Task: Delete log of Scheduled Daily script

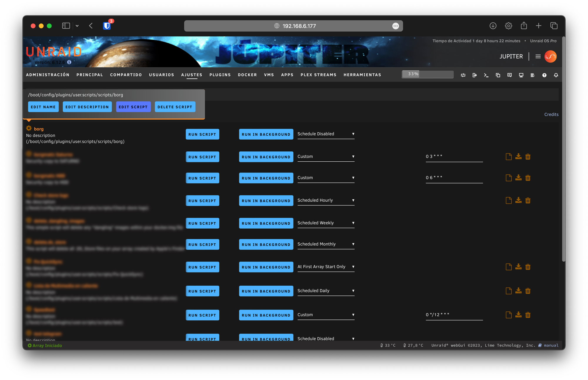Action: point(528,291)
